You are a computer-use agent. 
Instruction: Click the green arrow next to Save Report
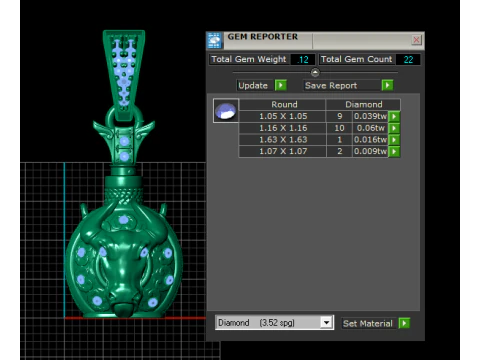387,85
